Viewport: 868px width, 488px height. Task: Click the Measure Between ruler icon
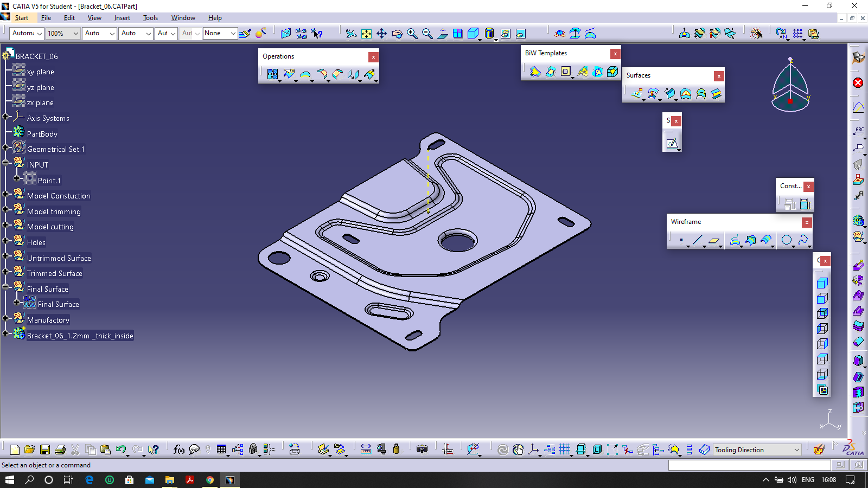coord(366,450)
